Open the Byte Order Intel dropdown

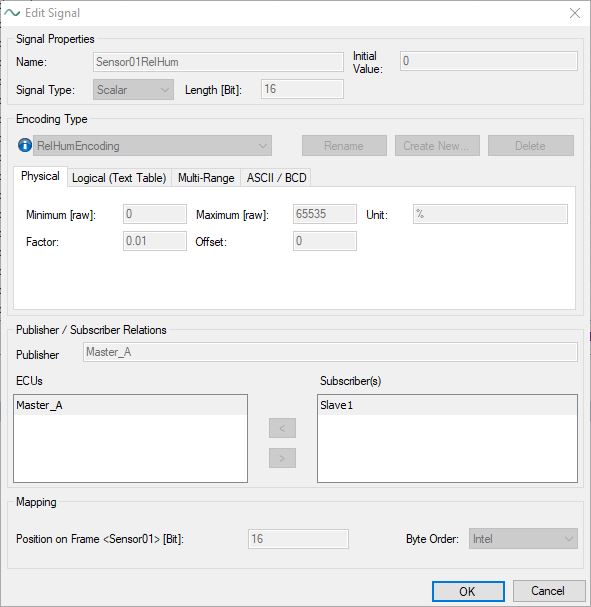(523, 538)
